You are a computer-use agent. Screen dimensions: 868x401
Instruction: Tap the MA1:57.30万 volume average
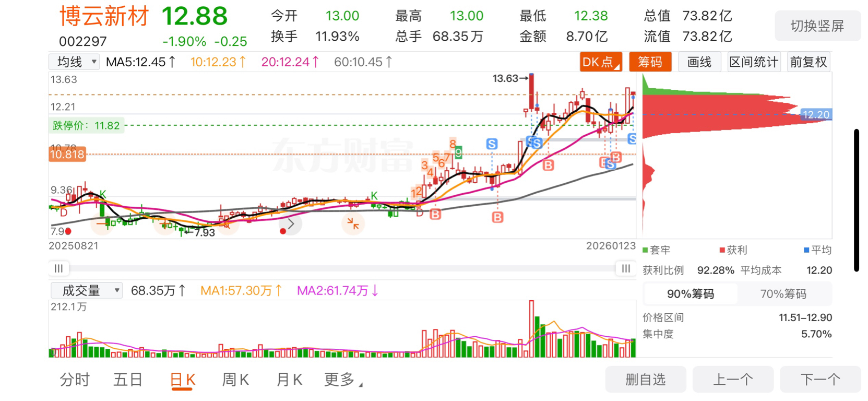(x=241, y=290)
